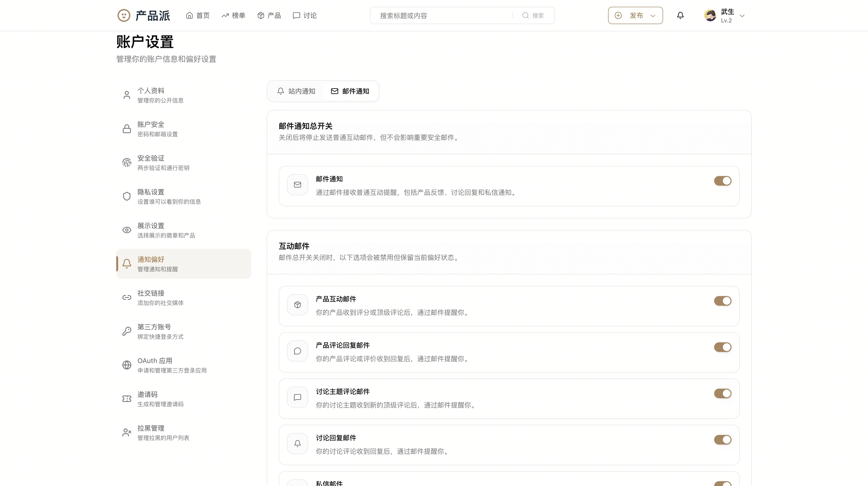Click the 展示设置 eye icon
The width and height of the screenshot is (868, 486).
(x=127, y=230)
